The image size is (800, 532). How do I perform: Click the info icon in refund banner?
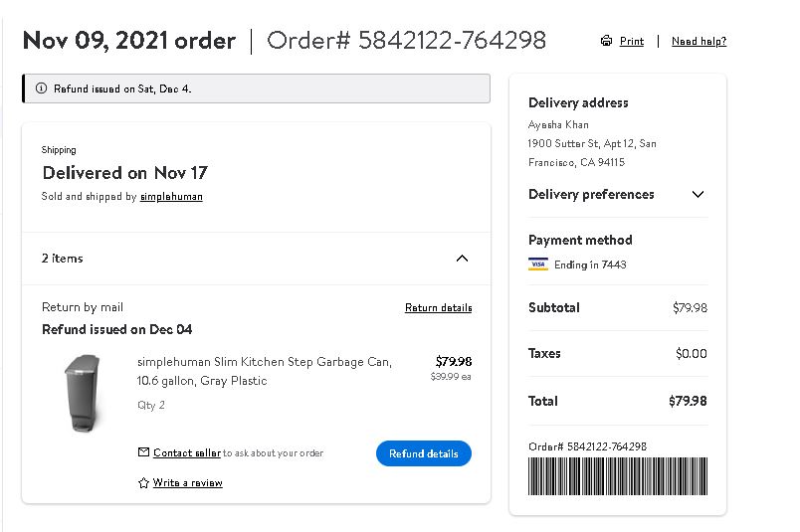pos(42,89)
